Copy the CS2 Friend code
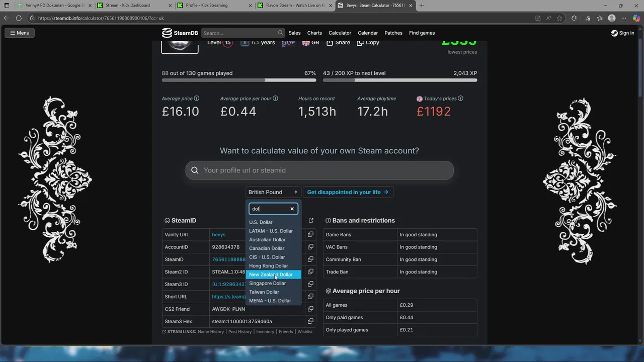This screenshot has height=362, width=644. 310,309
